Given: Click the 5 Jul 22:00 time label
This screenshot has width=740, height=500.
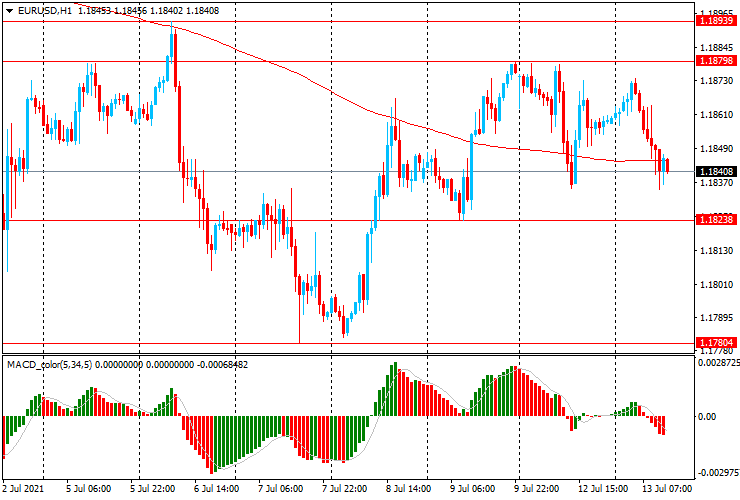Looking at the screenshot, I should (x=152, y=488).
